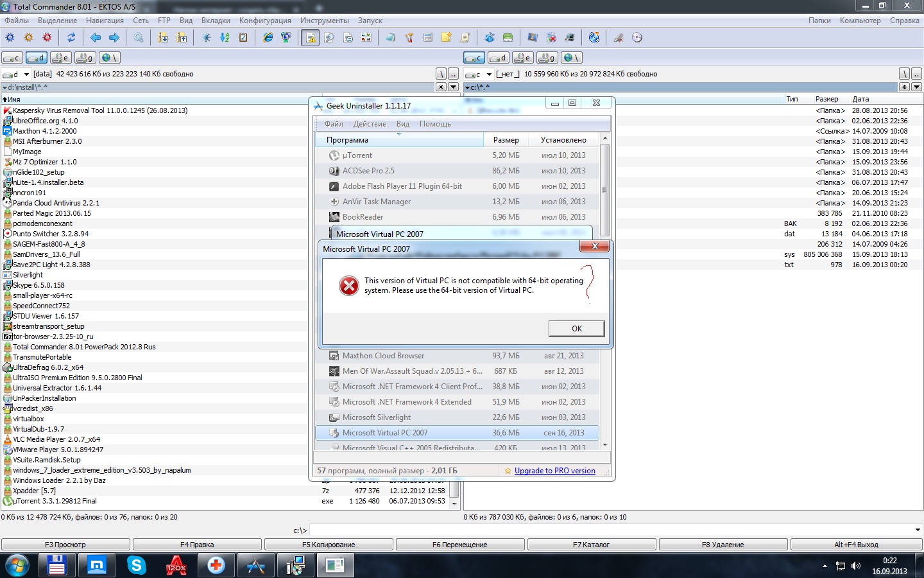Switch right panel to drive d button

[x=498, y=58]
